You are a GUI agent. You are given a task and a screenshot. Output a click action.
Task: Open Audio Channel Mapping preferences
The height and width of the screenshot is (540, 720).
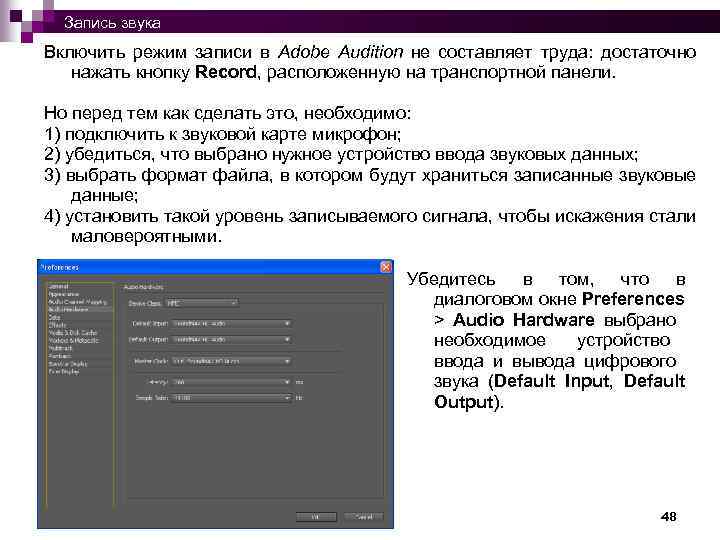coord(78,302)
